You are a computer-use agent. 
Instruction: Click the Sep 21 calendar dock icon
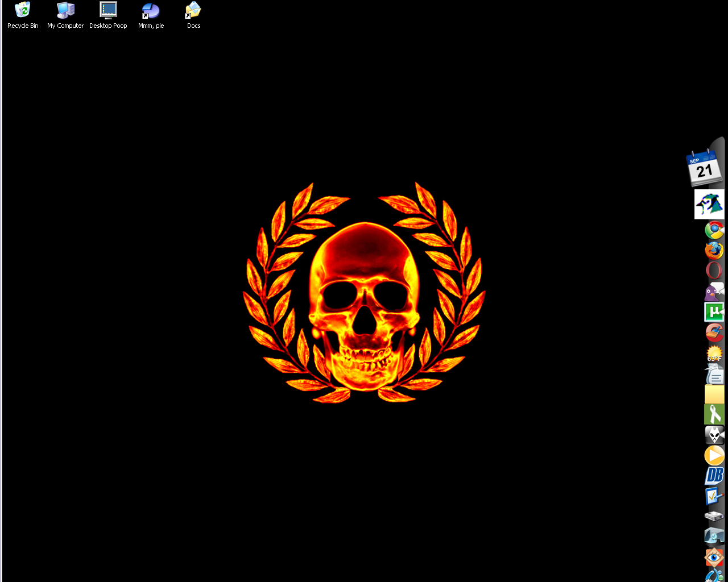point(703,167)
